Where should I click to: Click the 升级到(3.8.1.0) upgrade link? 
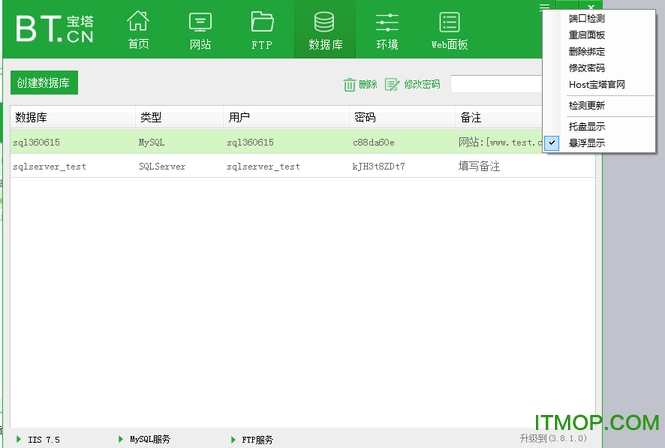553,438
